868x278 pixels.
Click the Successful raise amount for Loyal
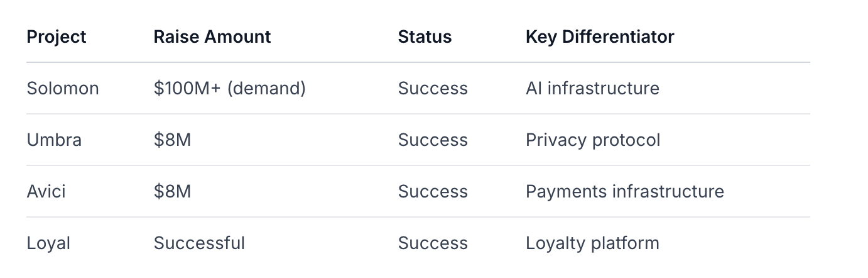pos(199,243)
